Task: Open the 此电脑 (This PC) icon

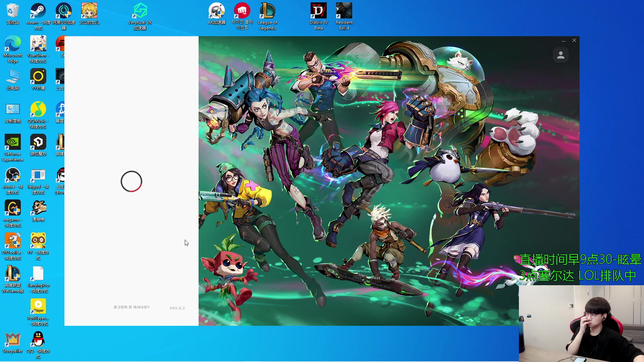Action: tap(13, 80)
